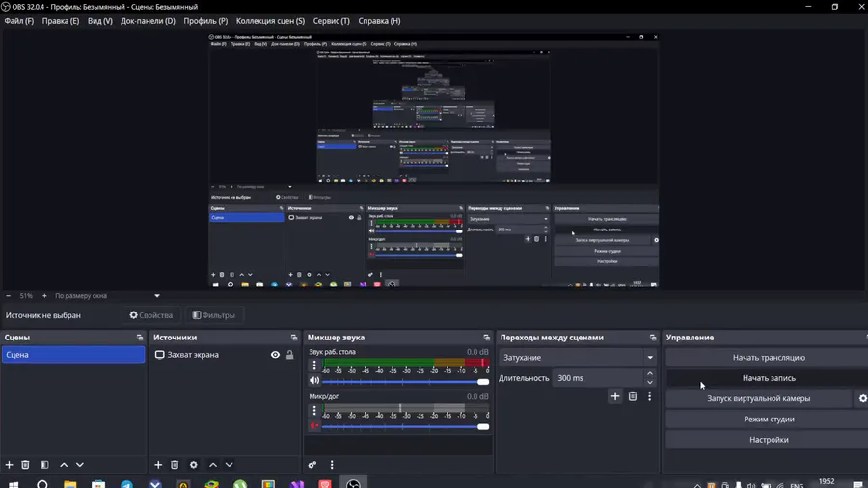Open preview scaling dropdown По размеру окна
Screen dimensions: 868x488
click(x=107, y=296)
